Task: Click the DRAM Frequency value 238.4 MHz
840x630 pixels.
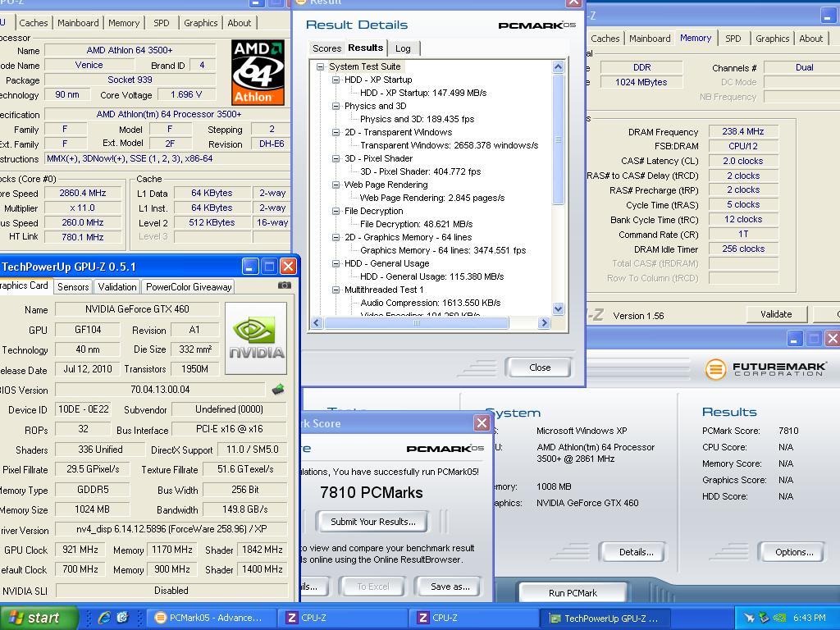Action: (x=743, y=131)
